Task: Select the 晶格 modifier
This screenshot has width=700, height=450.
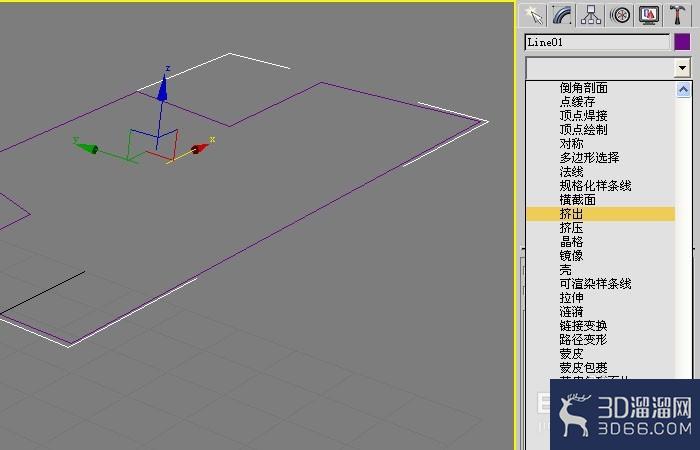Action: (x=571, y=242)
